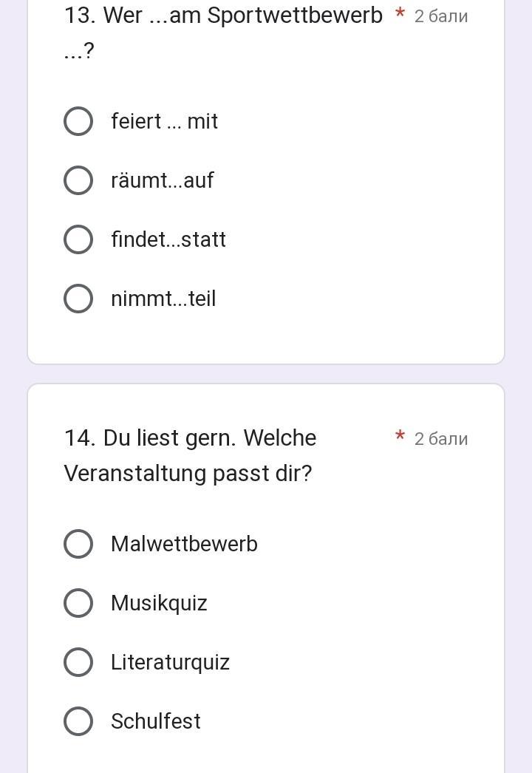Click question 14 title 'Du liest gern'
The image size is (532, 773).
(190, 438)
